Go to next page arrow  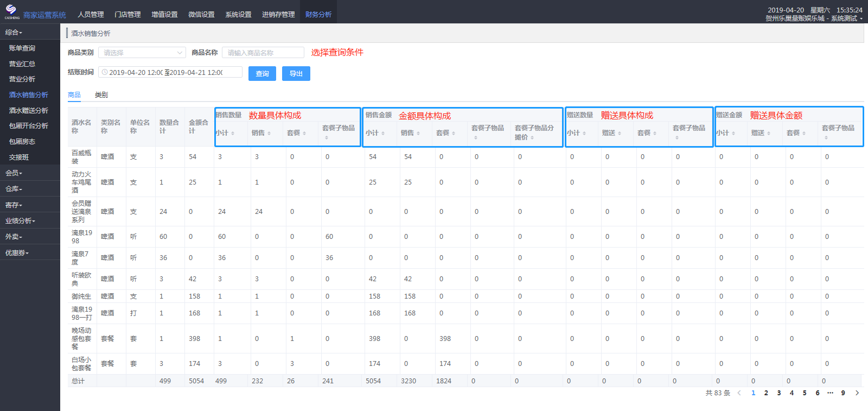point(857,393)
